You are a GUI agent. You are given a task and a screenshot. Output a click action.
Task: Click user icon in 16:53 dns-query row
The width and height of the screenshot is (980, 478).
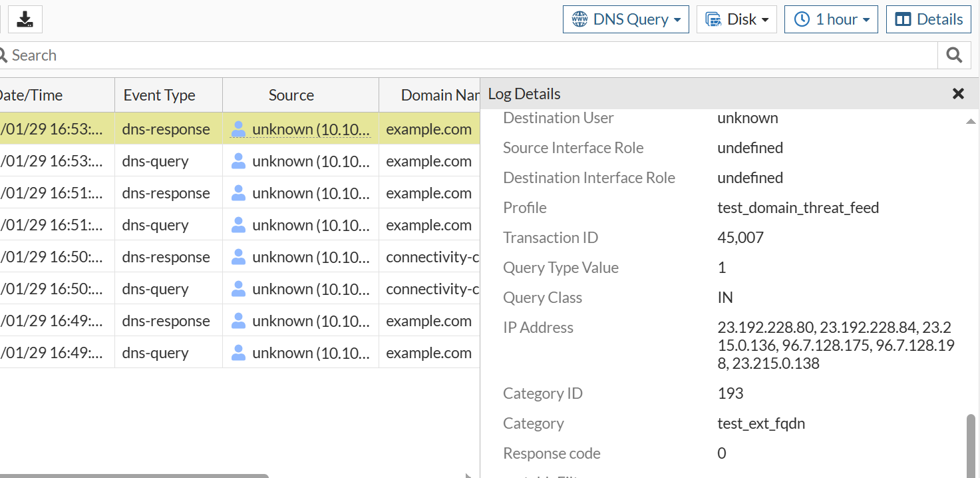(x=238, y=161)
